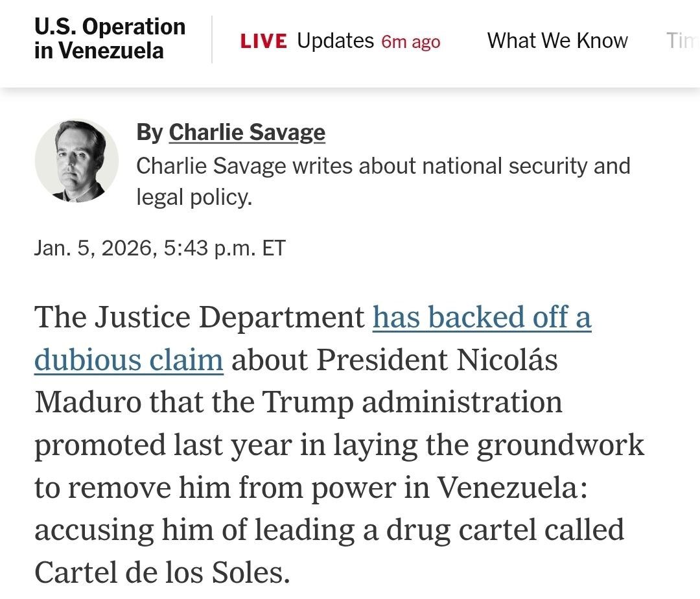The height and width of the screenshot is (599, 700).
Task: Click "Trump administration" in the article text
Action: click(x=412, y=402)
